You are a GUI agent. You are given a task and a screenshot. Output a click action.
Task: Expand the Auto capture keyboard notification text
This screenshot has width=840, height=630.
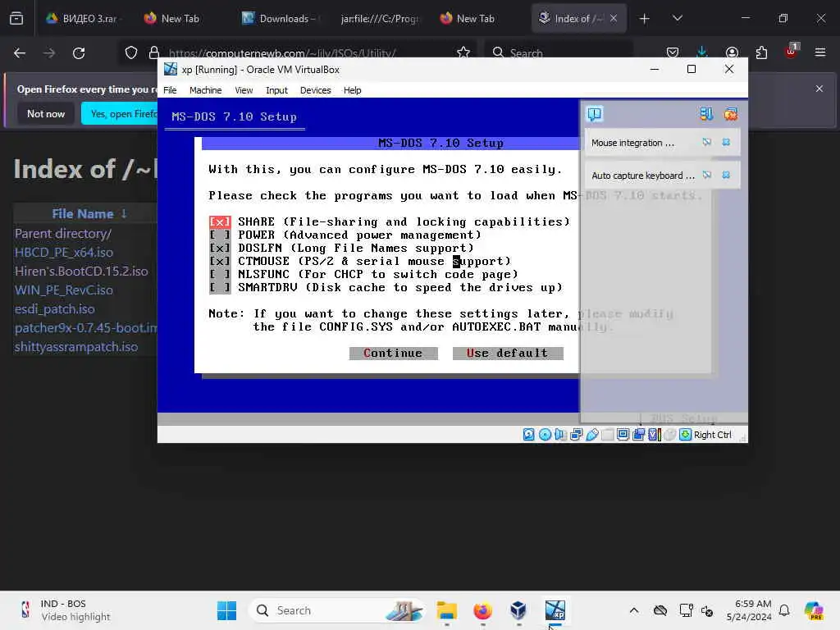643,176
